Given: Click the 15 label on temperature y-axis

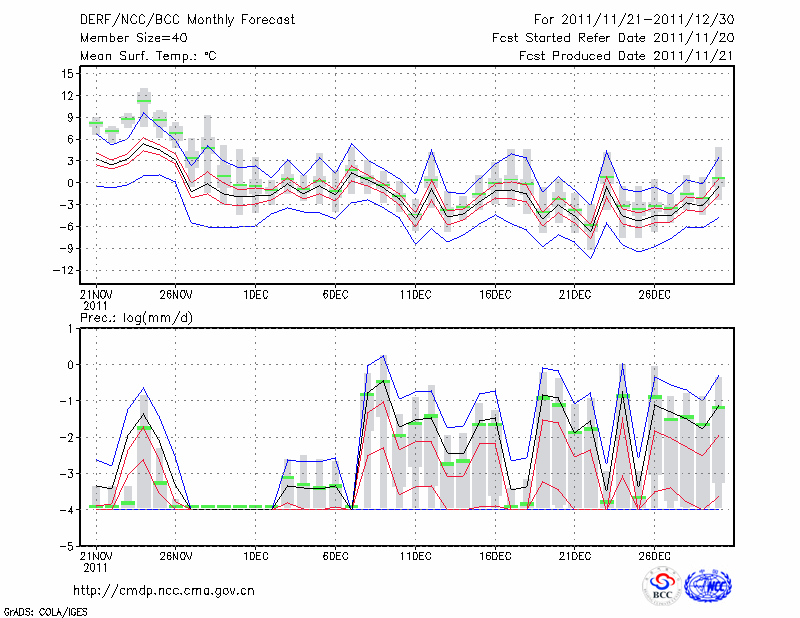Looking at the screenshot, I should (66, 73).
